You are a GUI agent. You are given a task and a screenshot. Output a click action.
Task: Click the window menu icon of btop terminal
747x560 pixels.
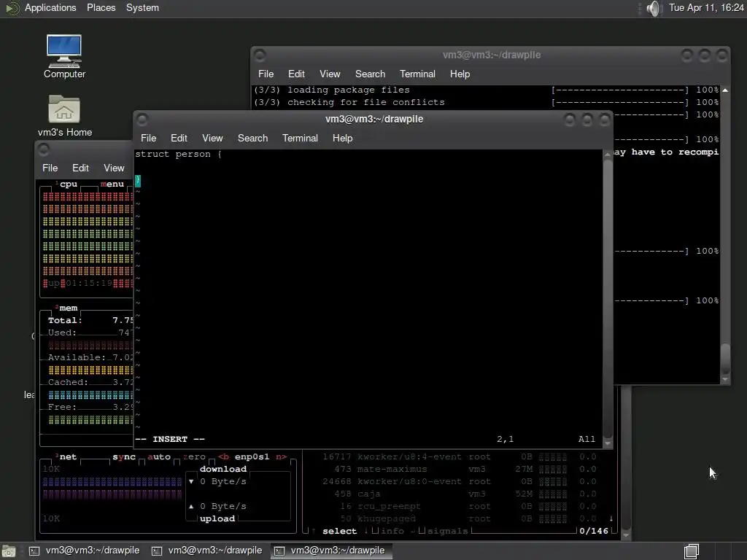43,149
